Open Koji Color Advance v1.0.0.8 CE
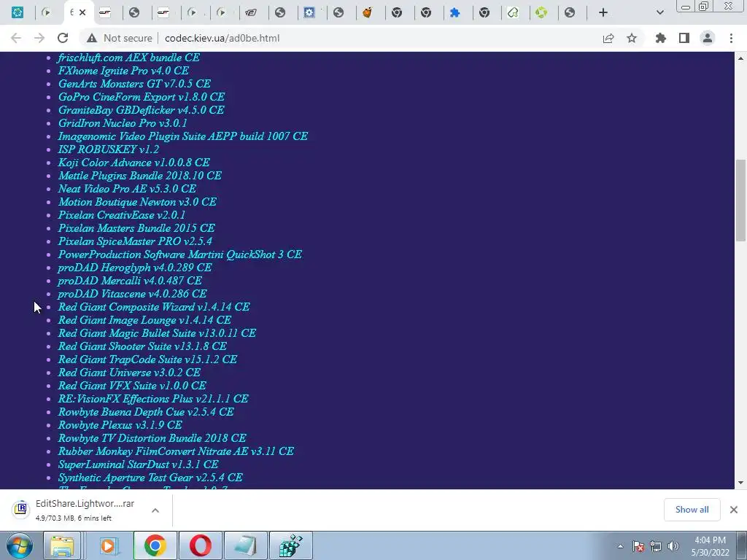Viewport: 747px width, 560px height. [134, 163]
